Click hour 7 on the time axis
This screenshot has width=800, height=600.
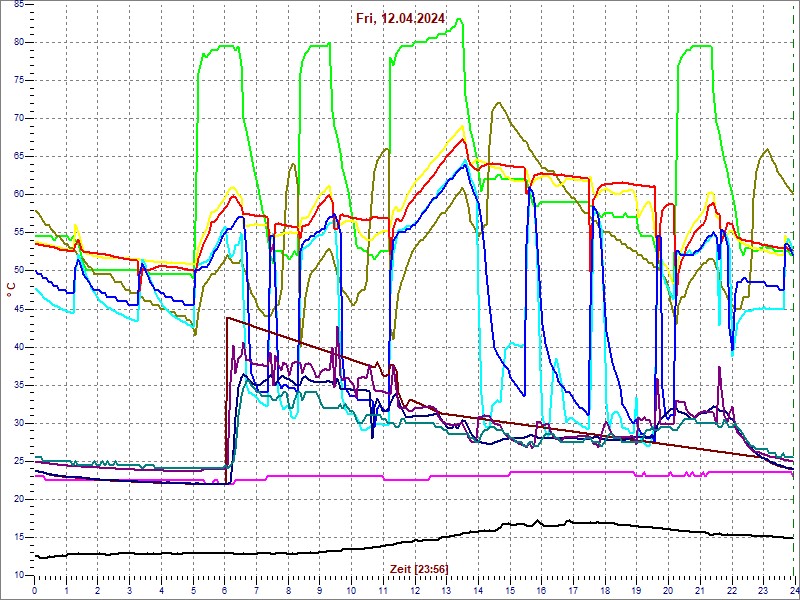[256, 590]
